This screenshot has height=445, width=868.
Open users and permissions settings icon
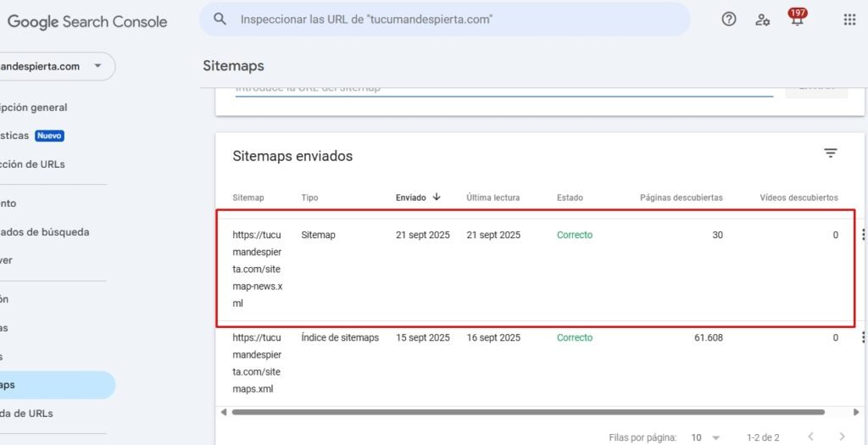point(762,20)
